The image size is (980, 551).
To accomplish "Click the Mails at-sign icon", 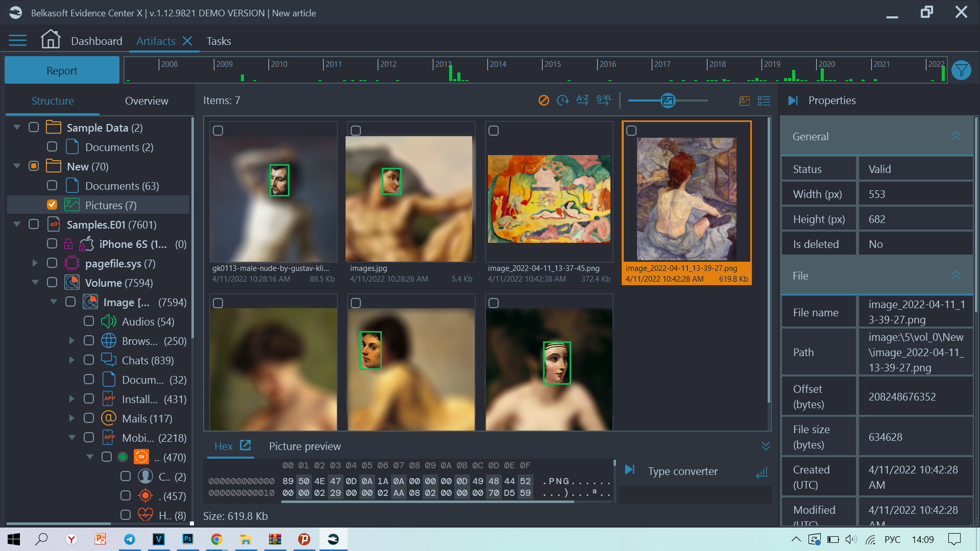I will (x=109, y=418).
